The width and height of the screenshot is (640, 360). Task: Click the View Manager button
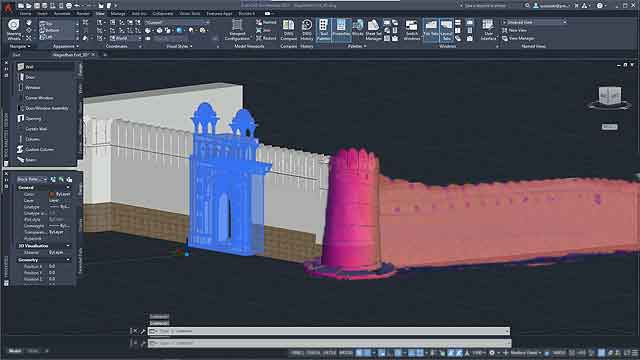click(518, 38)
